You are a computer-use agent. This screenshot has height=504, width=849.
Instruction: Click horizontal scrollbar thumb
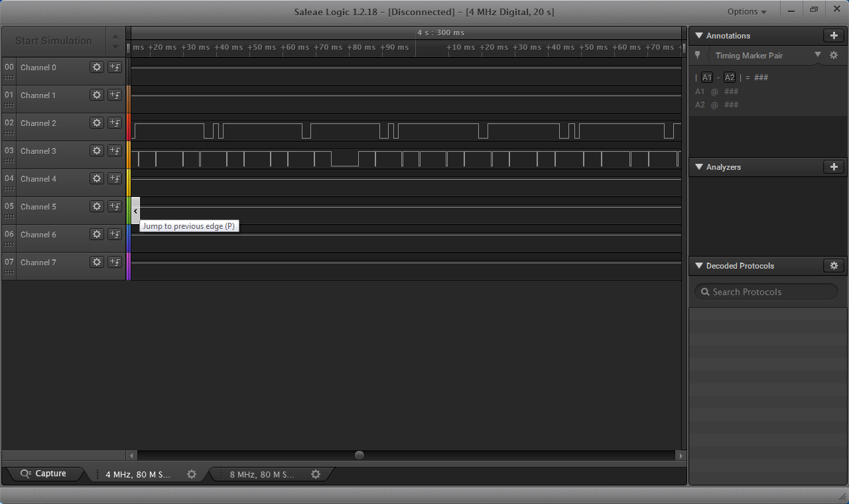pyautogui.click(x=359, y=456)
